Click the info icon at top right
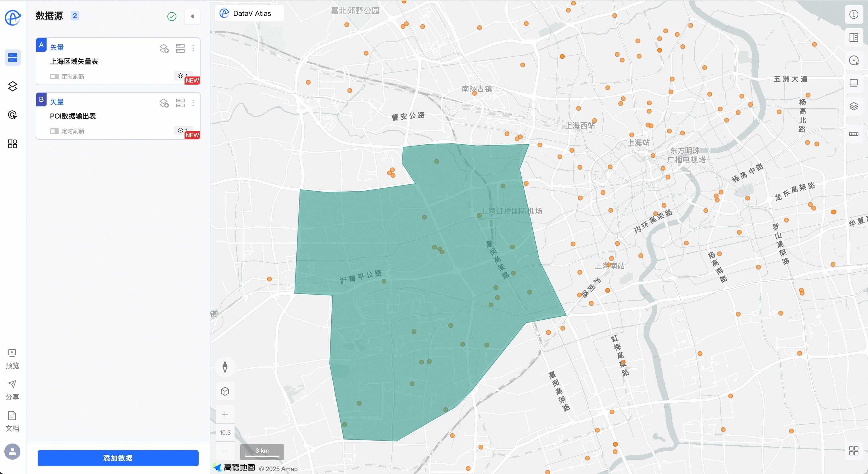 click(x=854, y=14)
